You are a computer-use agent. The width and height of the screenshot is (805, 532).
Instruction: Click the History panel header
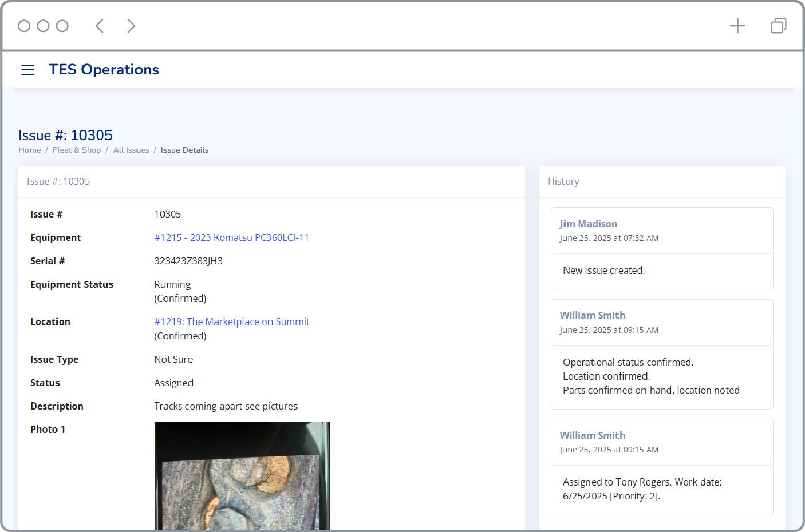coord(563,181)
